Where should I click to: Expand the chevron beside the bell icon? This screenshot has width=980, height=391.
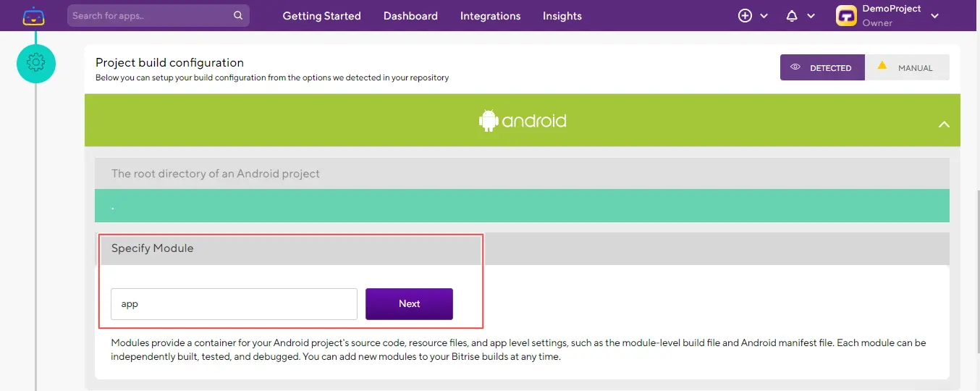point(811,16)
